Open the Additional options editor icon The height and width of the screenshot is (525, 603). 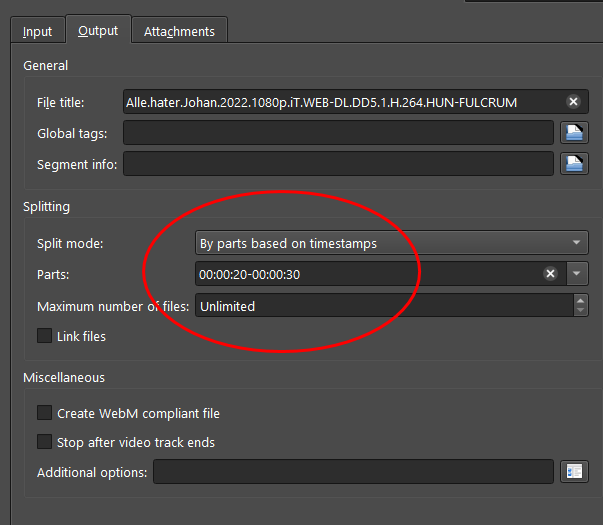[574, 472]
